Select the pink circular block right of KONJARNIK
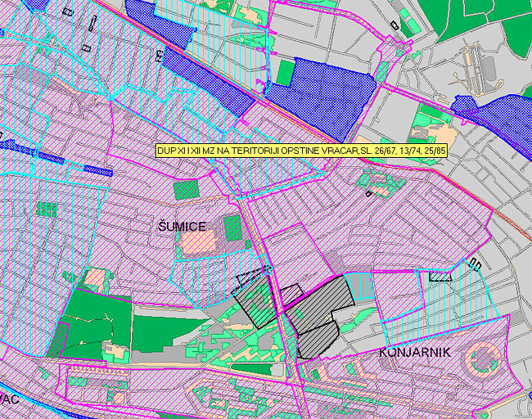532x419 pixels. click(483, 359)
